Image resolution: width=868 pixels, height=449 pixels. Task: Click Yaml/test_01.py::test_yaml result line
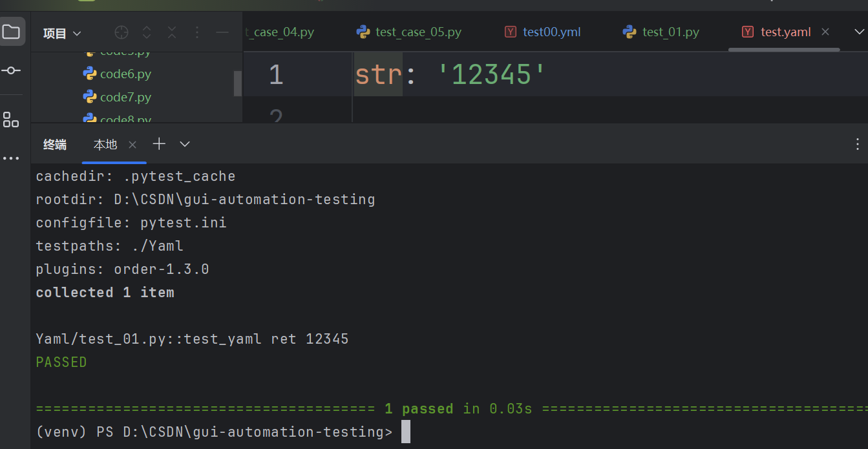(193, 339)
